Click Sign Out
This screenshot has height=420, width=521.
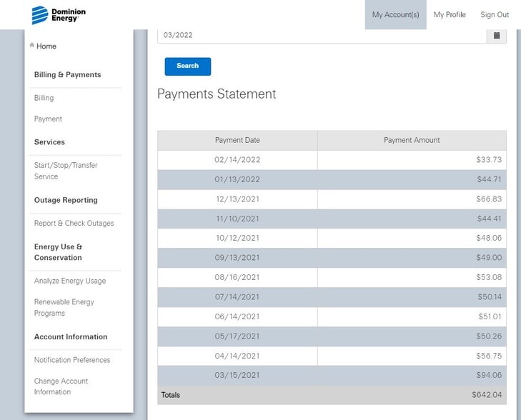coord(495,14)
